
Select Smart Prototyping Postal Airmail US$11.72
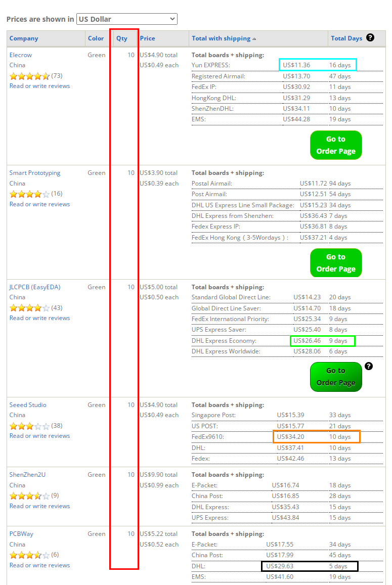pyautogui.click(x=287, y=184)
